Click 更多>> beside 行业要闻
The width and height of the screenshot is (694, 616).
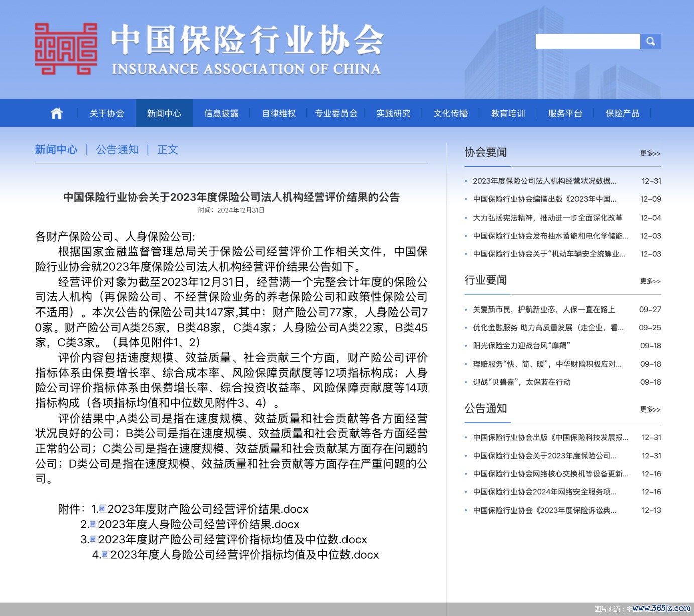coord(650,281)
